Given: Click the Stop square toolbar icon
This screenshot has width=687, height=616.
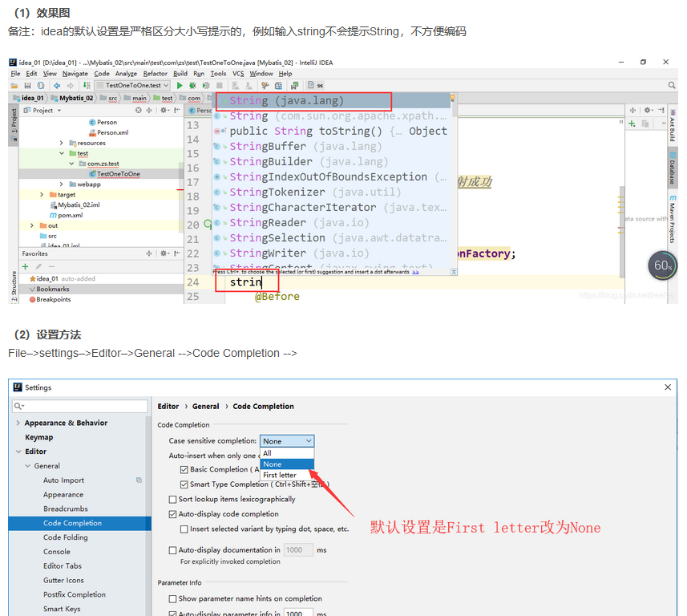Looking at the screenshot, I should tap(220, 86).
